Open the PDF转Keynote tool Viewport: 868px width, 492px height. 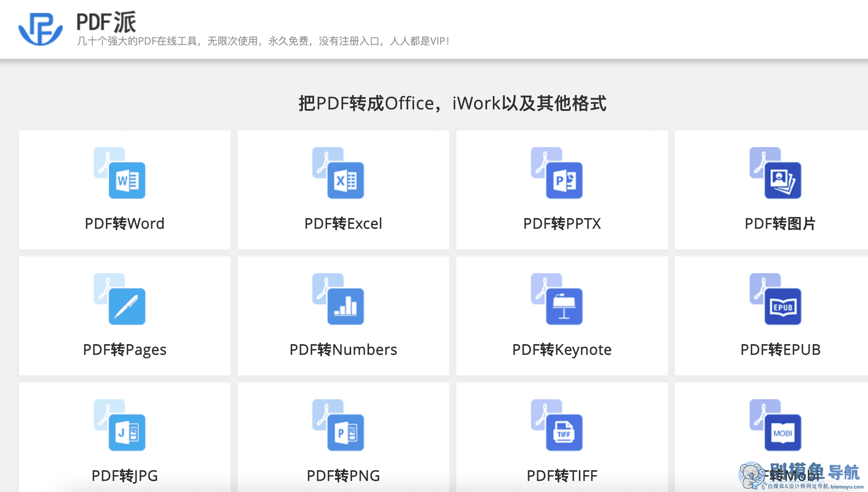point(561,349)
